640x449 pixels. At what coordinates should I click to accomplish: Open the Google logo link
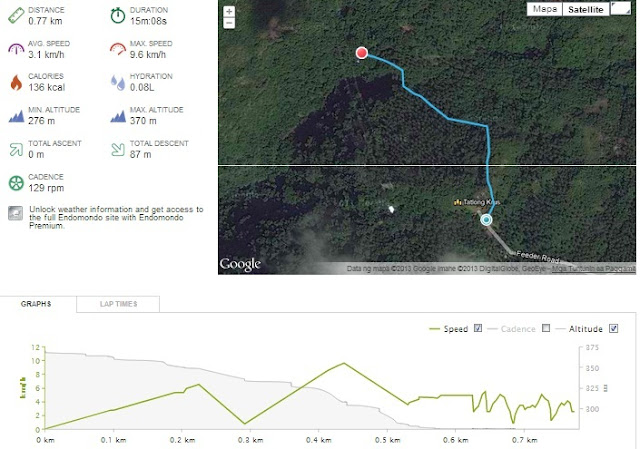tap(240, 264)
